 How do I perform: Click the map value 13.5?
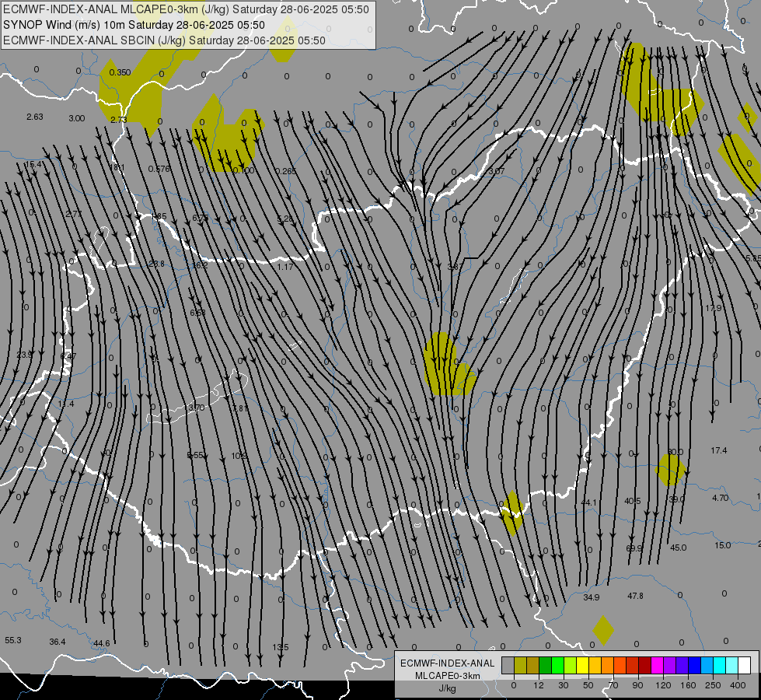click(281, 647)
